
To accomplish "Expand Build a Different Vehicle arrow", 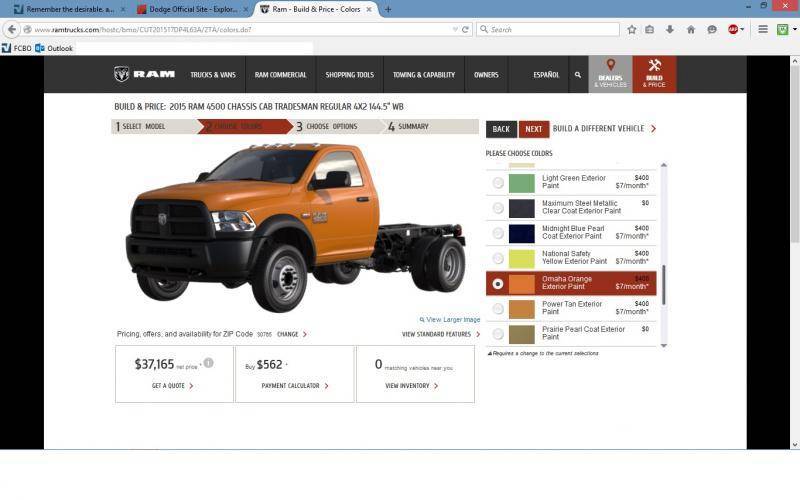I will click(x=653, y=129).
